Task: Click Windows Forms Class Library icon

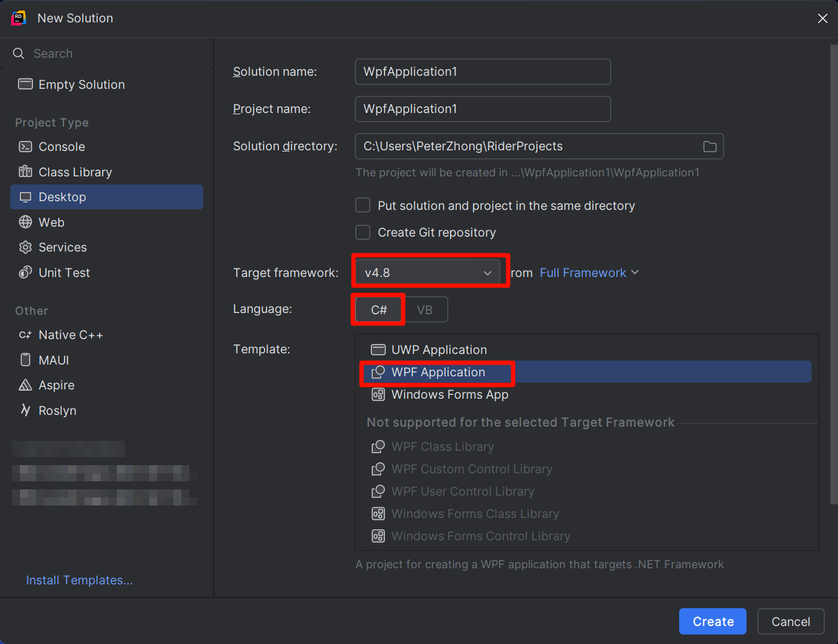Action: tap(378, 514)
